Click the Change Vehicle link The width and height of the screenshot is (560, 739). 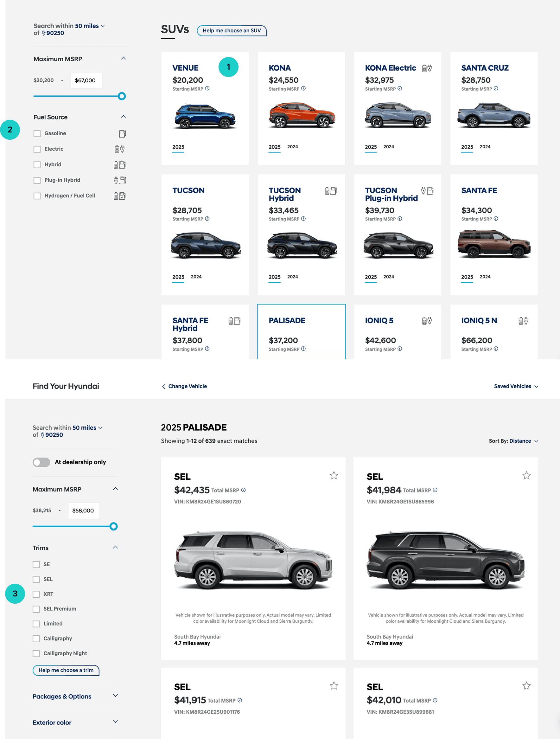pyautogui.click(x=184, y=386)
